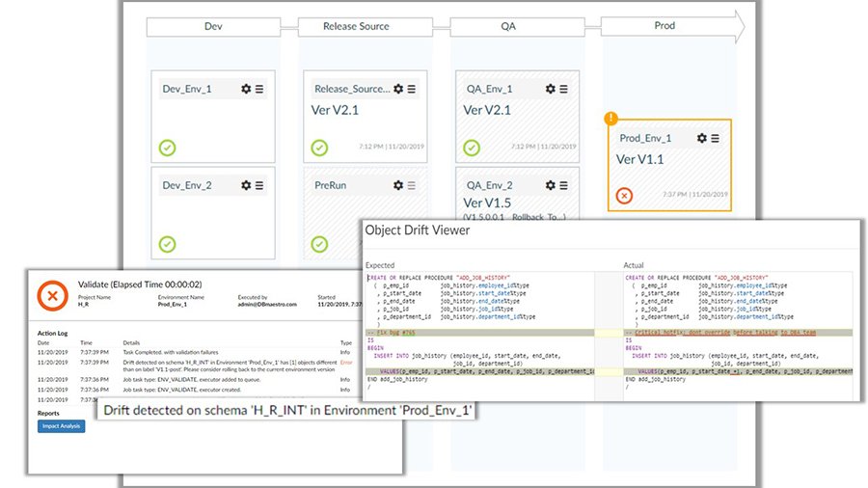This screenshot has width=868, height=488.
Task: Open gear settings on PreRun card
Action: 397,184
